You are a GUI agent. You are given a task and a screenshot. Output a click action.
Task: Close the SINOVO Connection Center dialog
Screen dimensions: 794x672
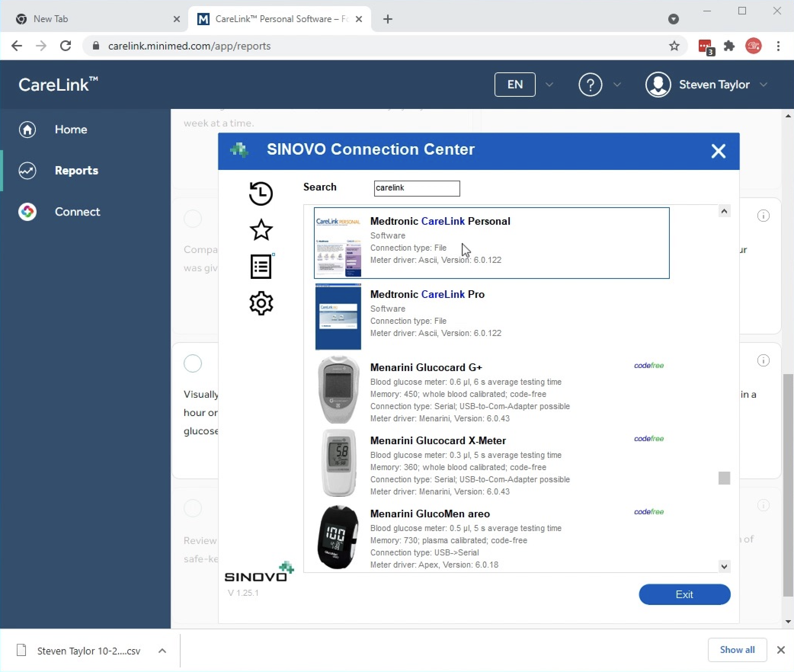[x=718, y=151]
